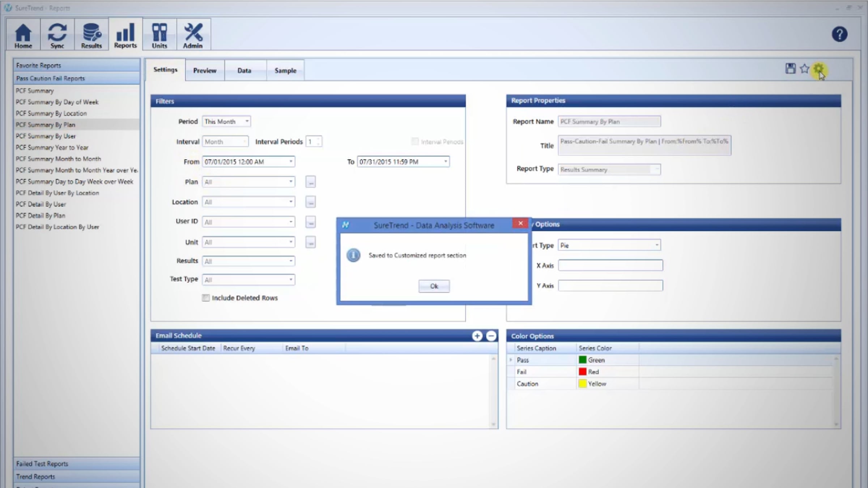868x488 pixels.
Task: Click the save report disk icon
Action: 790,68
